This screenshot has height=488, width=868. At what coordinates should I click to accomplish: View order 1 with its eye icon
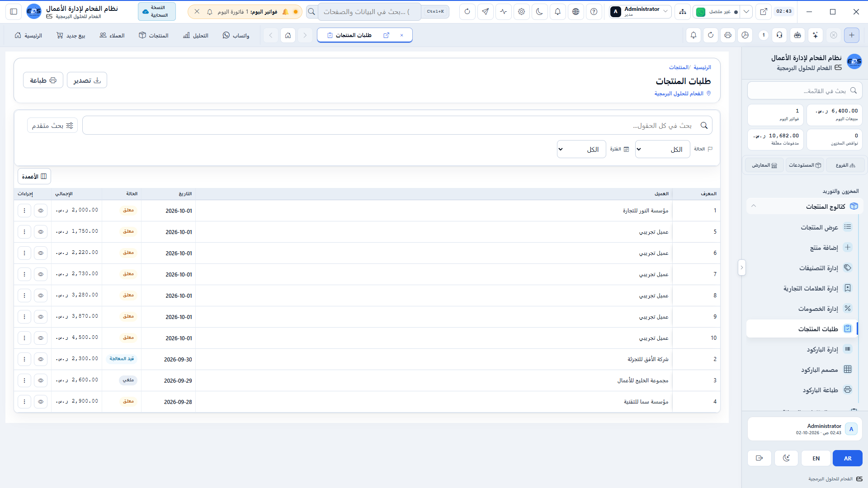[x=41, y=211]
